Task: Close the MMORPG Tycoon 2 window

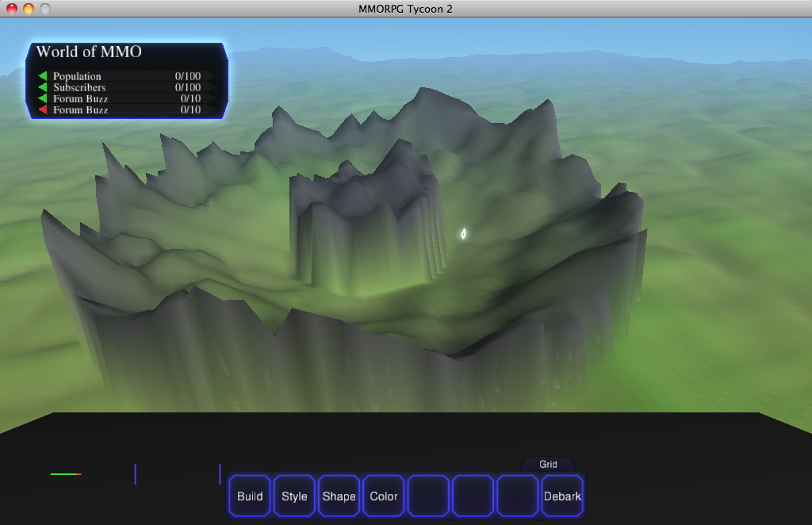Action: click(11, 9)
